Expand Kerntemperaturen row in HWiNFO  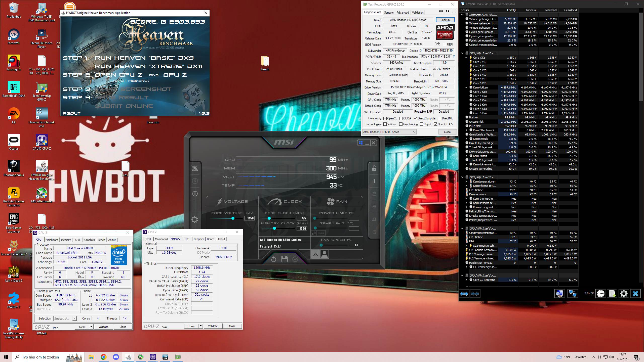466,182
